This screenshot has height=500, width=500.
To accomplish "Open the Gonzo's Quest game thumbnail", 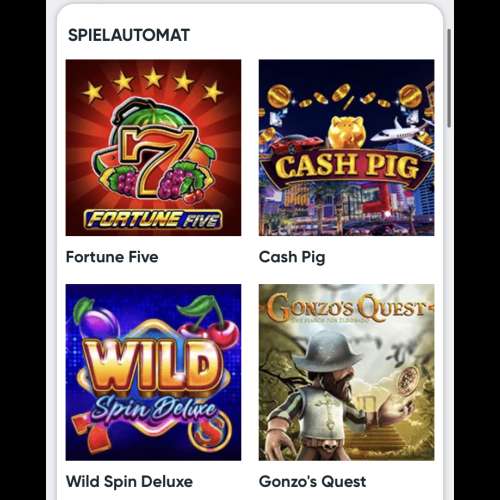I will click(346, 372).
